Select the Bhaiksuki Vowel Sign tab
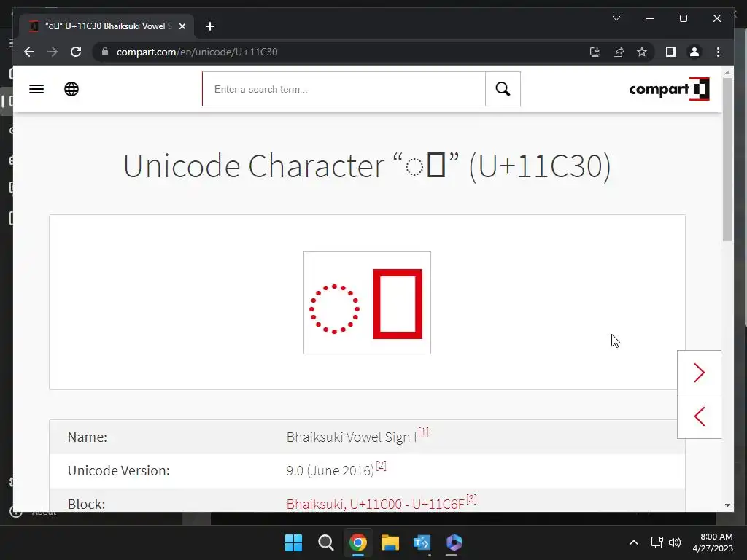Image resolution: width=747 pixels, height=560 pixels. point(107,26)
